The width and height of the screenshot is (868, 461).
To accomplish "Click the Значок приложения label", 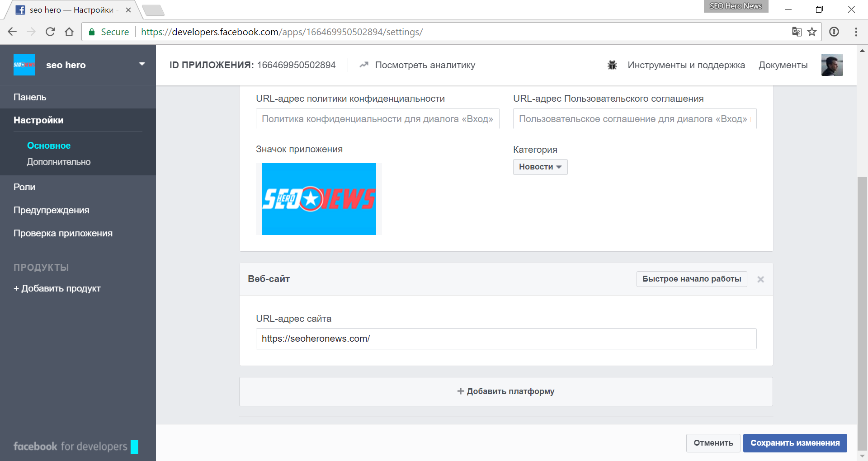I will tap(299, 149).
